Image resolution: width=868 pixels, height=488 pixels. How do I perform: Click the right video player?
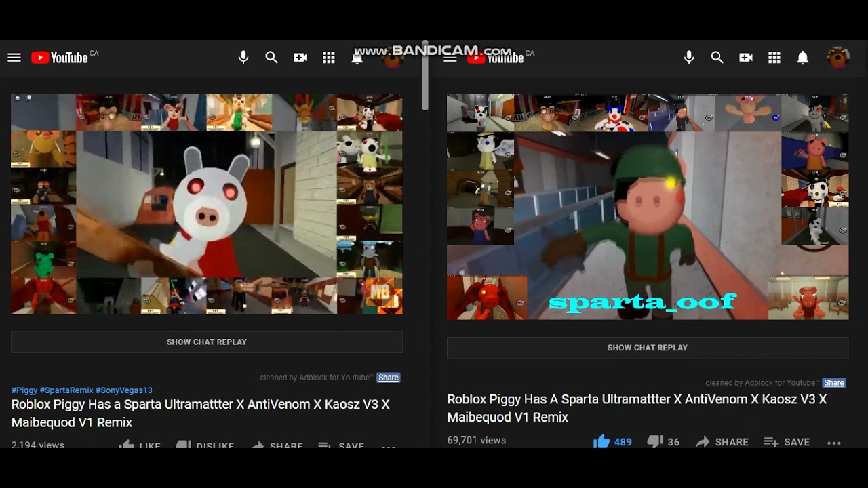(x=648, y=207)
